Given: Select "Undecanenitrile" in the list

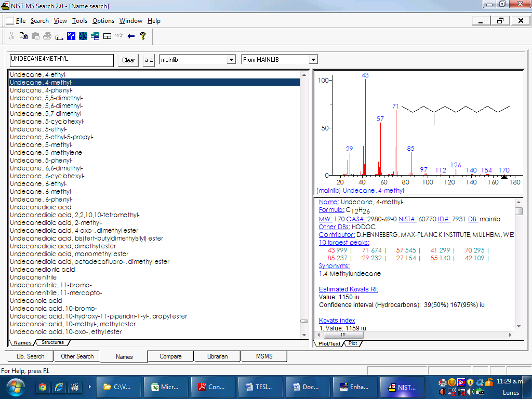Looking at the screenshot, I should coord(154,277).
